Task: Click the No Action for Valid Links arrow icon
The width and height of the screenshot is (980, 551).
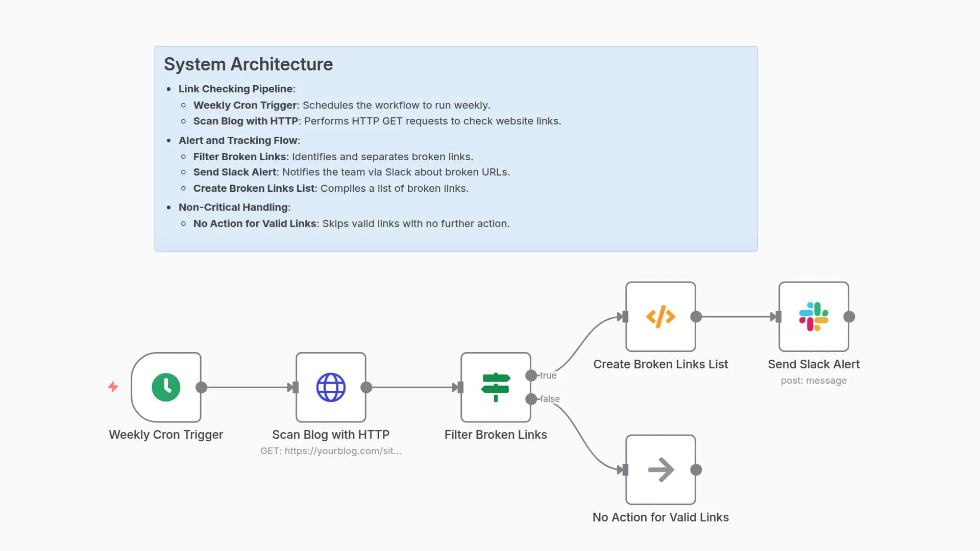Action: click(x=660, y=470)
